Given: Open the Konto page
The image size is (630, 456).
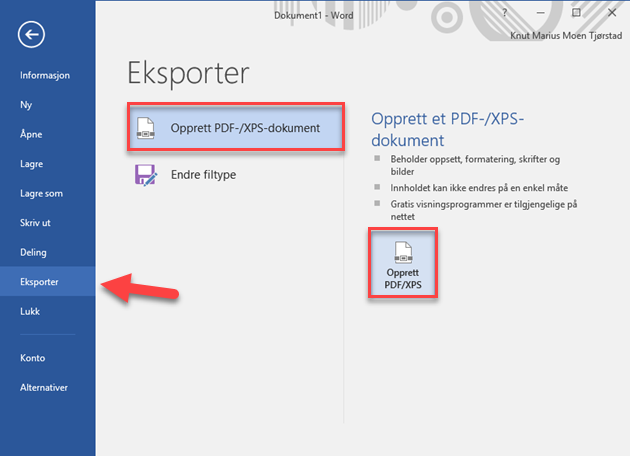Looking at the screenshot, I should pyautogui.click(x=33, y=357).
